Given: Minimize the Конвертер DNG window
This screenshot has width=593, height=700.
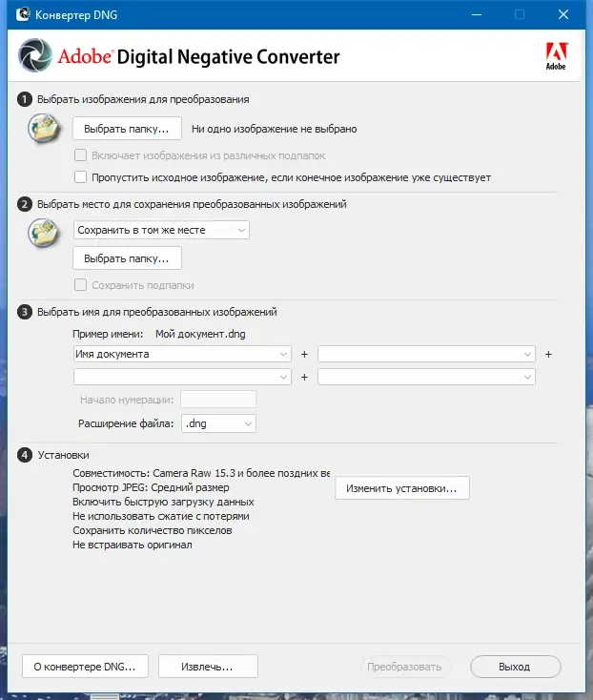Looking at the screenshot, I should click(477, 14).
